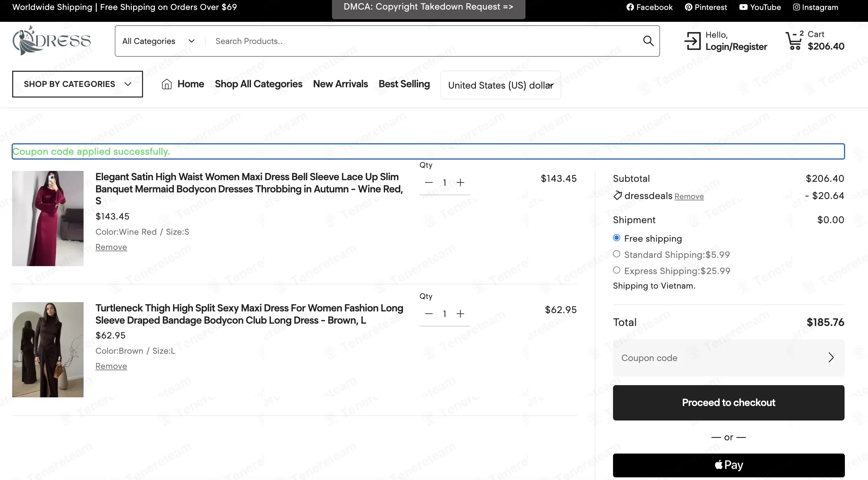Click the Home house icon

166,84
